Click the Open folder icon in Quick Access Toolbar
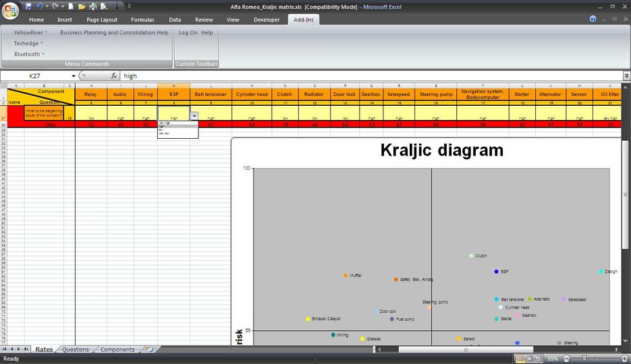 81,6
